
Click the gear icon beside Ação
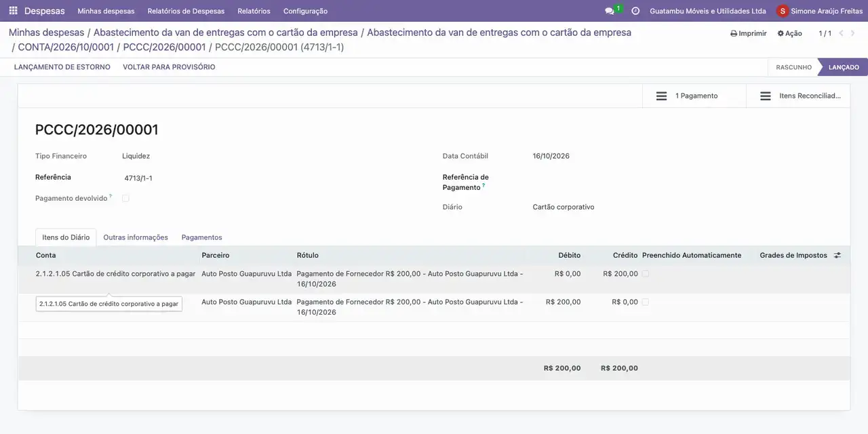(781, 33)
